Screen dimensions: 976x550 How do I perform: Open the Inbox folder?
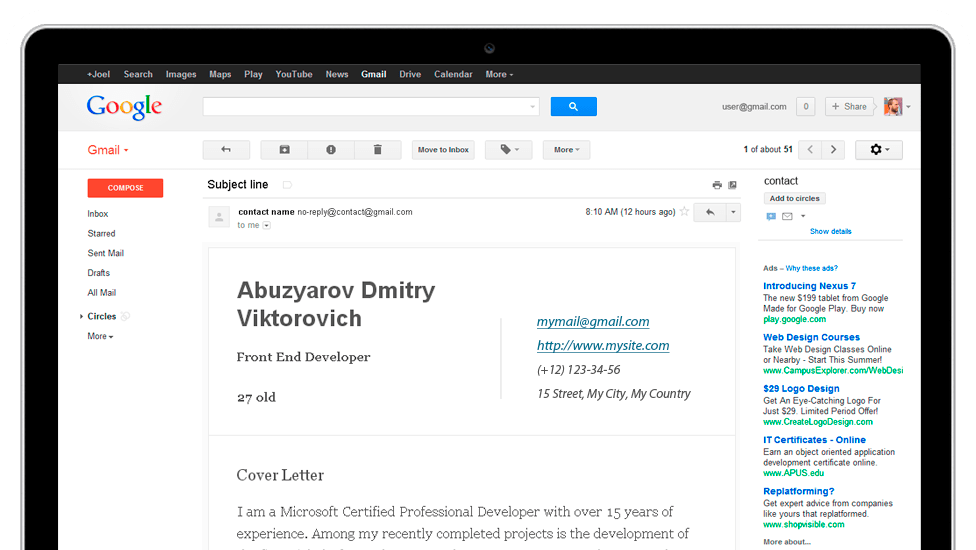coord(98,213)
